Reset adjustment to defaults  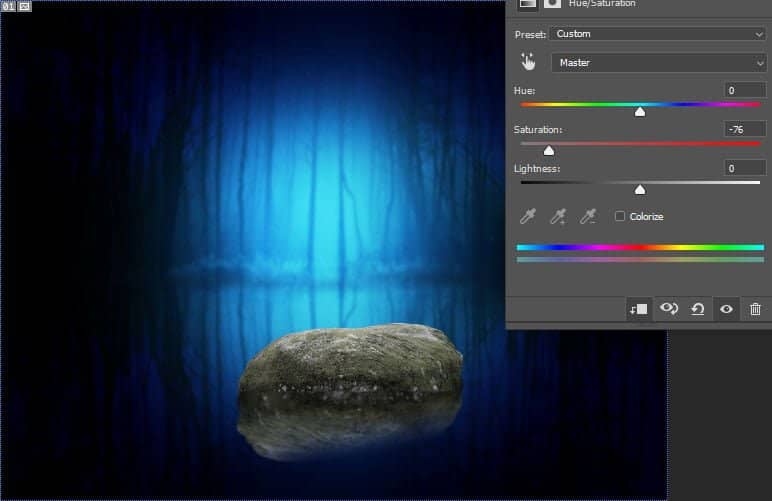coord(697,309)
